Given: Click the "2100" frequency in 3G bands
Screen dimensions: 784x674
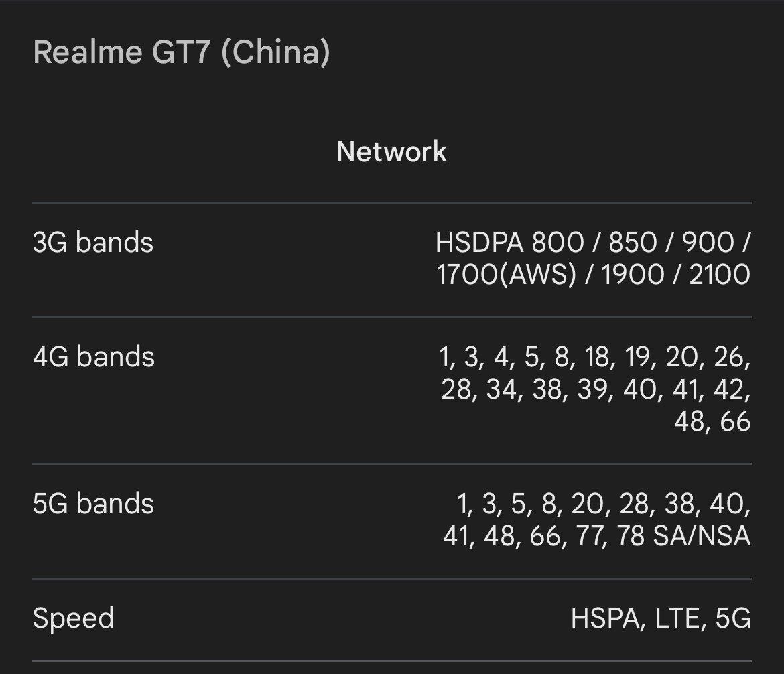Looking at the screenshot, I should (x=719, y=275).
